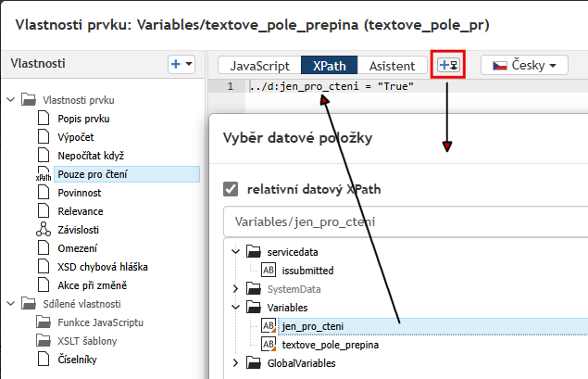588x379 pixels.
Task: Select Relevance property
Action: point(81,211)
